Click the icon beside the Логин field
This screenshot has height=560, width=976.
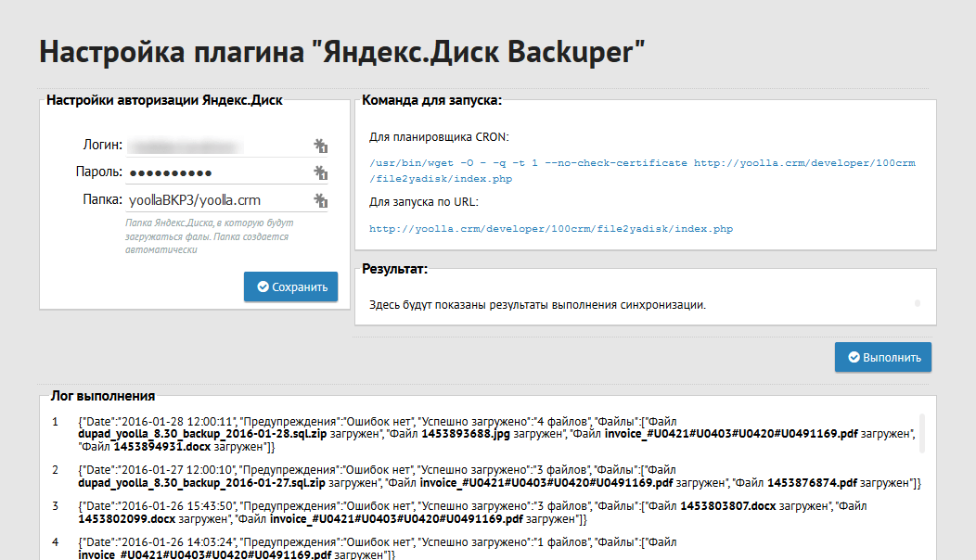(321, 146)
